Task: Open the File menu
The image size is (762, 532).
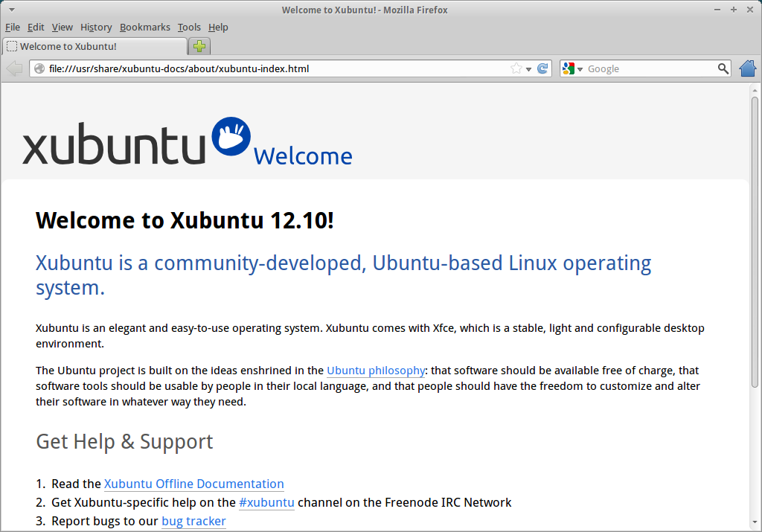Action: 13,28
